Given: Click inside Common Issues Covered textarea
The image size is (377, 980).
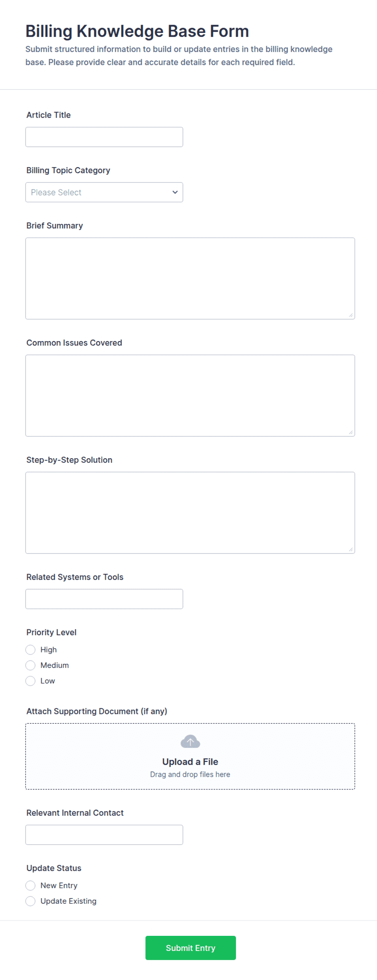Looking at the screenshot, I should coord(190,396).
